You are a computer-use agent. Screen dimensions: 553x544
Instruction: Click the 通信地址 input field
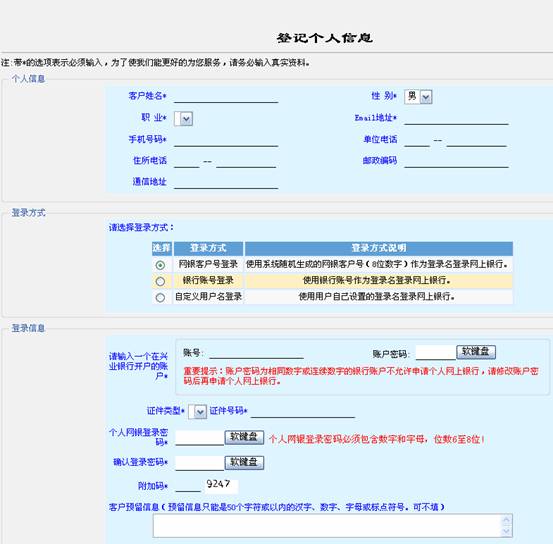pos(226,183)
